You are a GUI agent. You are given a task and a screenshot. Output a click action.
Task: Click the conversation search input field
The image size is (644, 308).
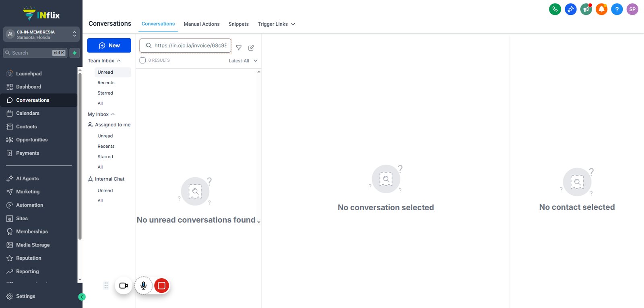click(186, 45)
